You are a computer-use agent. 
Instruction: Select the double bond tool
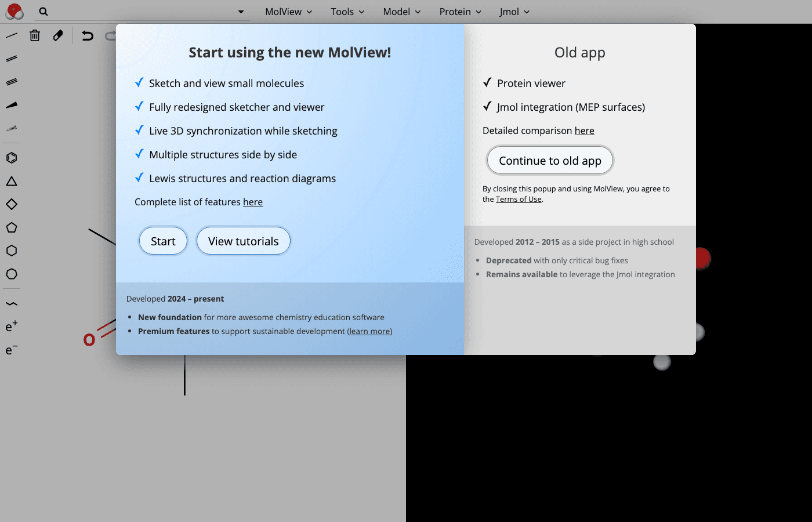click(12, 58)
